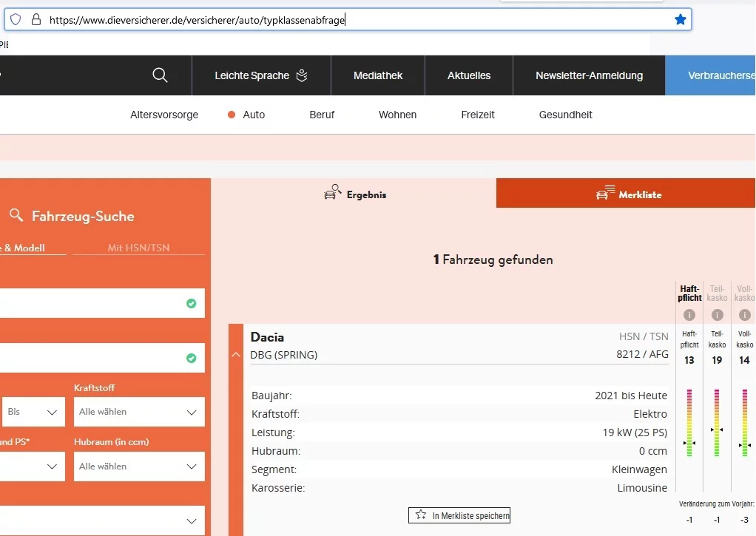Viewport: 756px width, 536px height.
Task: Click the Leichte Sprache book icon
Action: pos(302,75)
